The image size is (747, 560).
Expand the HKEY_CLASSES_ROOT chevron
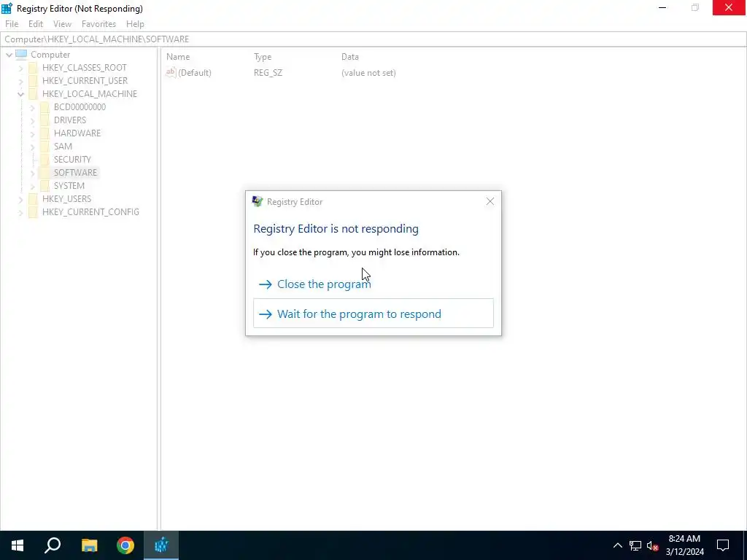20,68
